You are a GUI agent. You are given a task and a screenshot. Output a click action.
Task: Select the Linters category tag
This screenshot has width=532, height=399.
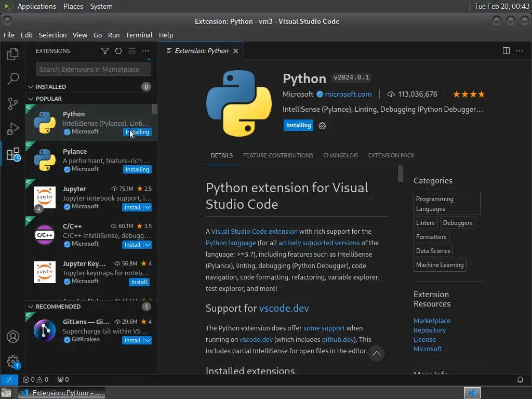click(425, 223)
